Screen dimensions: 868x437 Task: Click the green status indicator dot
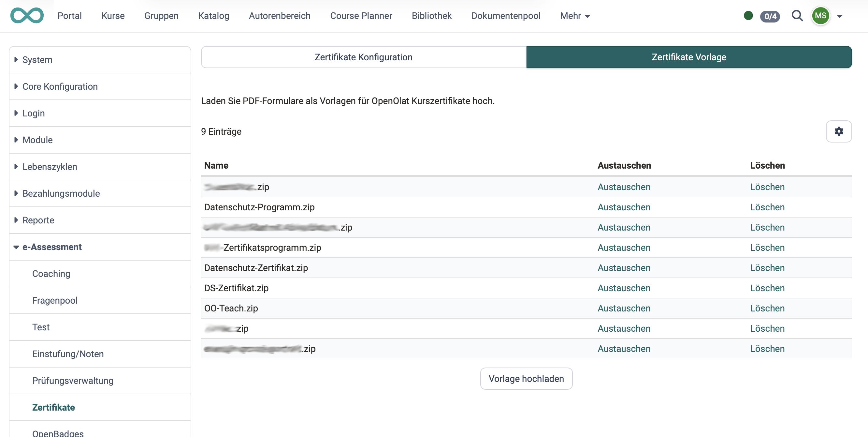[x=748, y=16]
